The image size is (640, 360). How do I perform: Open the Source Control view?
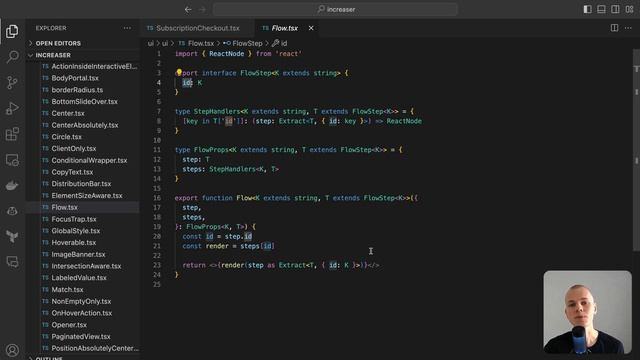pyautogui.click(x=12, y=82)
